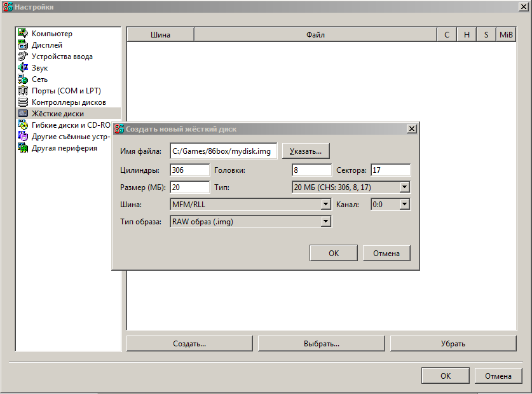The width and height of the screenshot is (532, 394).
Task: Click the Звук speaker icon
Action: tap(23, 67)
